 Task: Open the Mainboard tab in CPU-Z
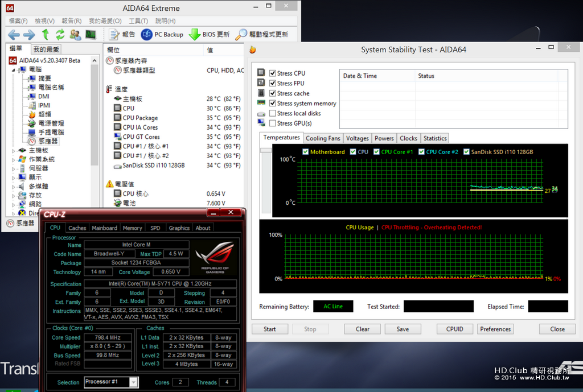105,228
